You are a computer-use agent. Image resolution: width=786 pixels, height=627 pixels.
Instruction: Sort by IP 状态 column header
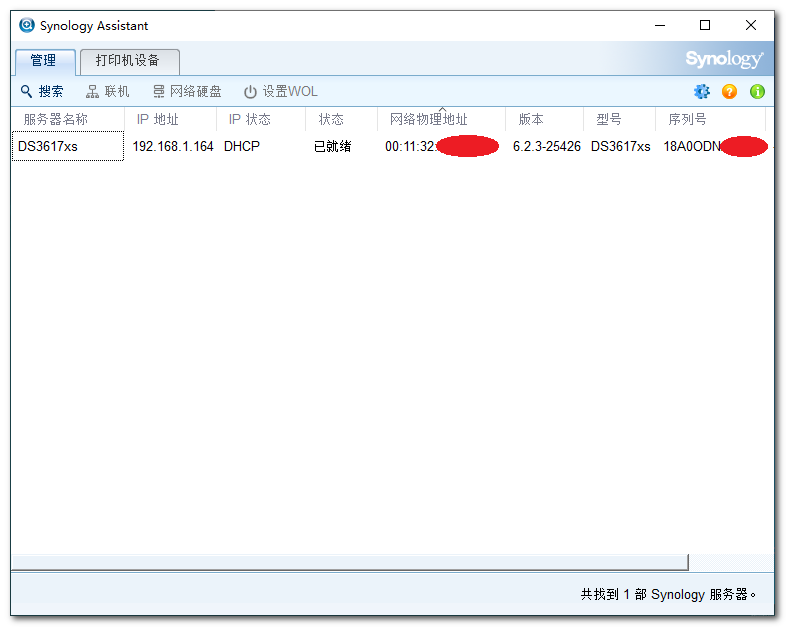pos(261,119)
